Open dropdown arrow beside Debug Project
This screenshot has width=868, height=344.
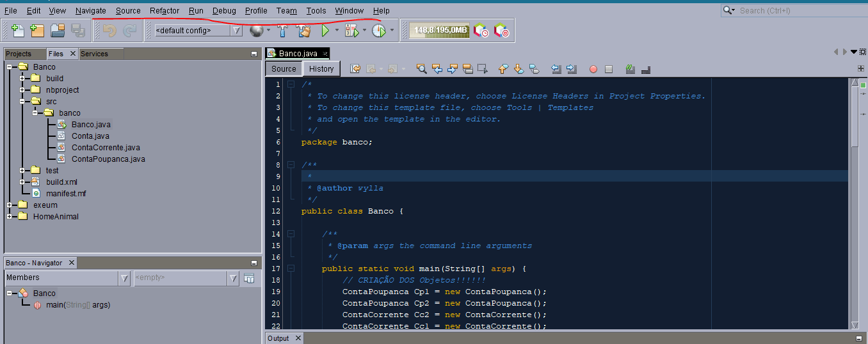[364, 30]
